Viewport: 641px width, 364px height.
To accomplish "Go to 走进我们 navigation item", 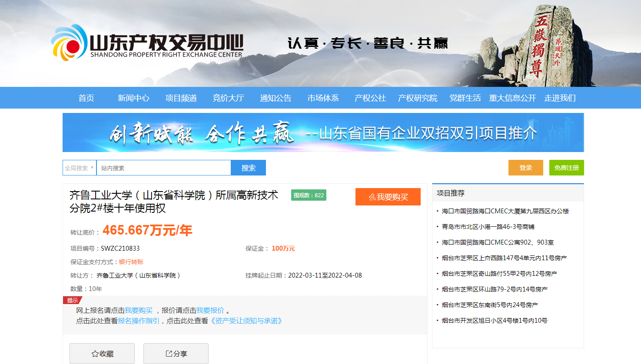I will click(x=560, y=98).
